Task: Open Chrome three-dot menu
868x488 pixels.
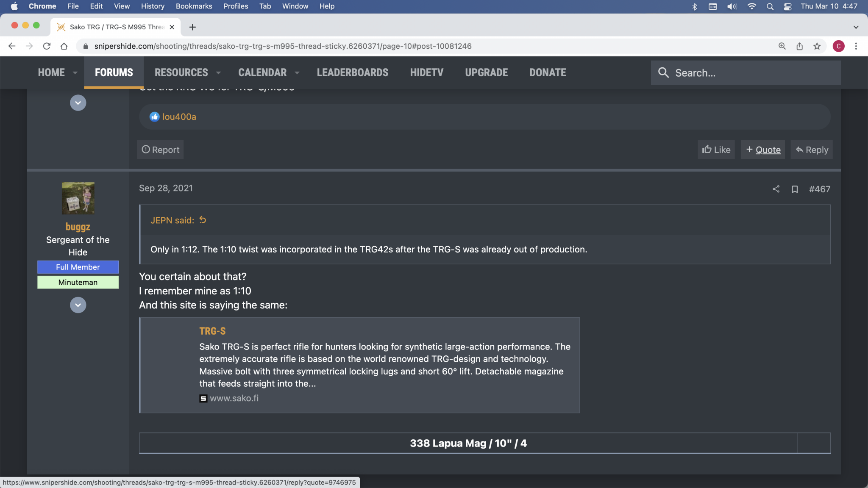Action: coord(856,46)
